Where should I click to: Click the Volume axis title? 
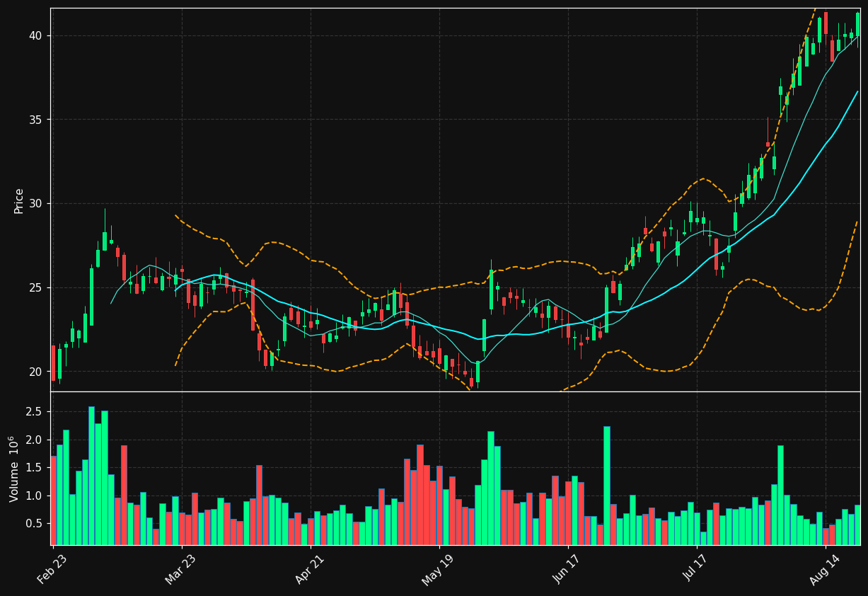[14, 469]
